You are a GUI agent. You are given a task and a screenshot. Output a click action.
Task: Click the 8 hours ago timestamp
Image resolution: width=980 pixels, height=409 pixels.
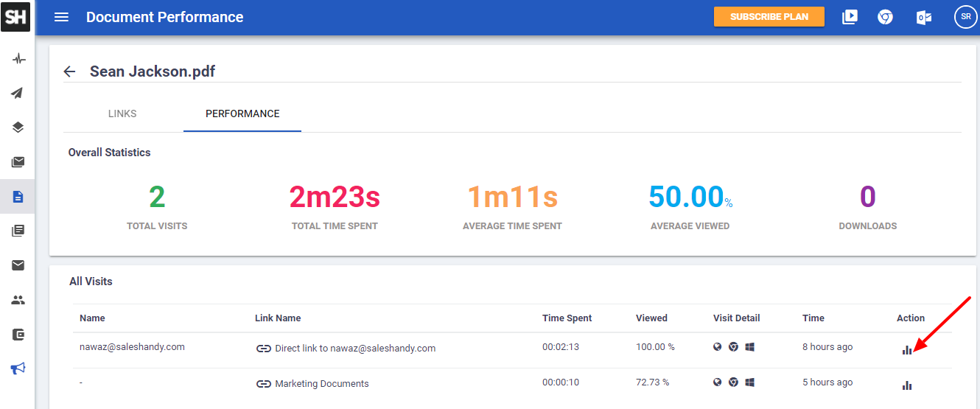827,346
